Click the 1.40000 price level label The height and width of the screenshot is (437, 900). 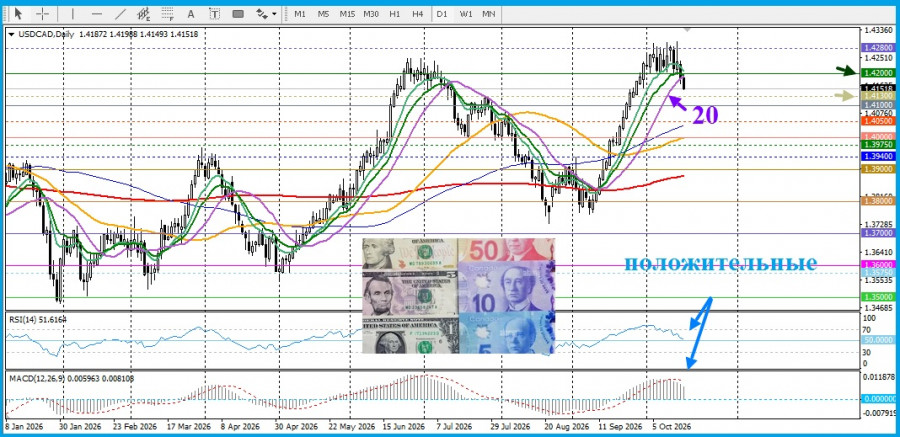[878, 137]
